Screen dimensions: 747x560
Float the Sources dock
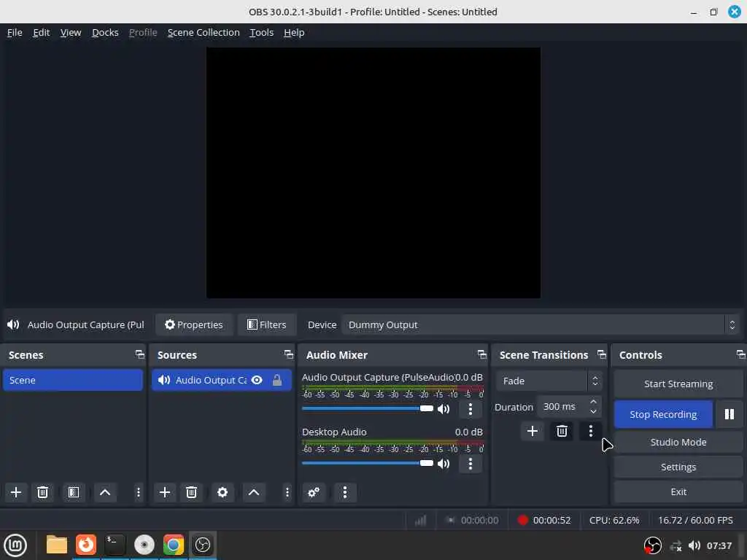pos(289,354)
